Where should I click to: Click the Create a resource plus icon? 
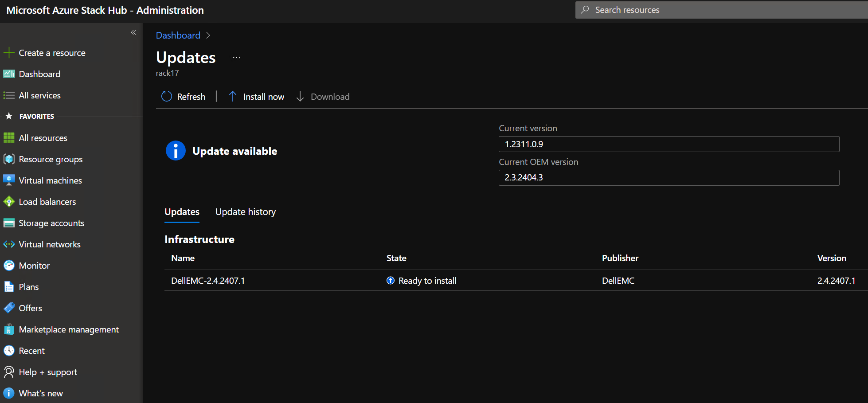pyautogui.click(x=9, y=53)
